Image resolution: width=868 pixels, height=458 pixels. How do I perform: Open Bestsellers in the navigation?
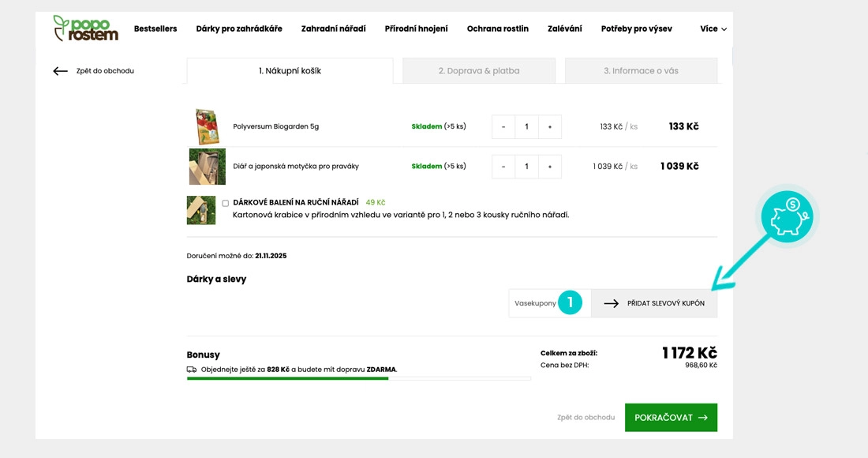(155, 29)
